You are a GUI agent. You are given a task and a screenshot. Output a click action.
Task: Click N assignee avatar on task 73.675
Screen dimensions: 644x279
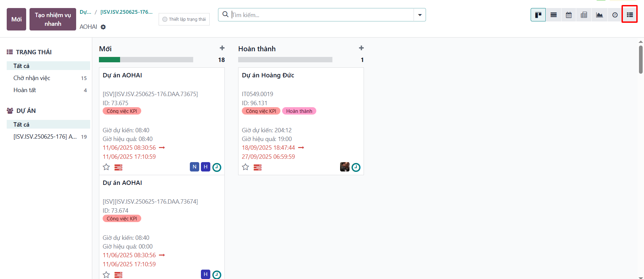point(195,167)
